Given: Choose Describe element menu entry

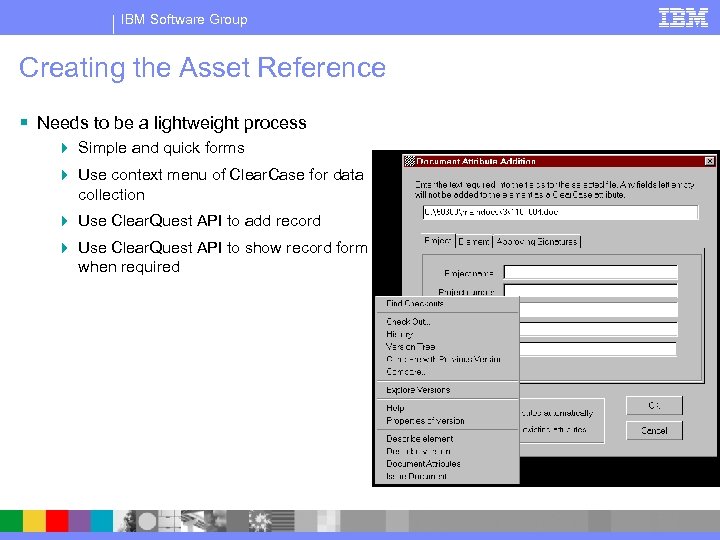Looking at the screenshot, I should 447,439.
